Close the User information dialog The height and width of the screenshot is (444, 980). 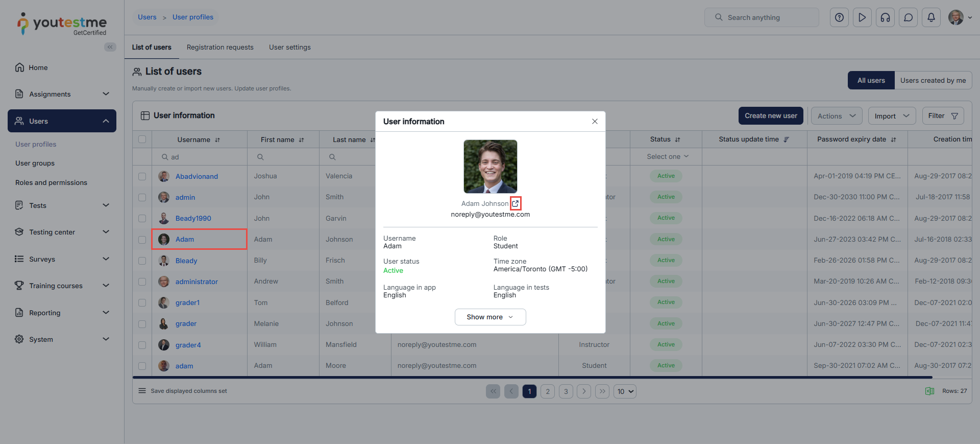(595, 122)
